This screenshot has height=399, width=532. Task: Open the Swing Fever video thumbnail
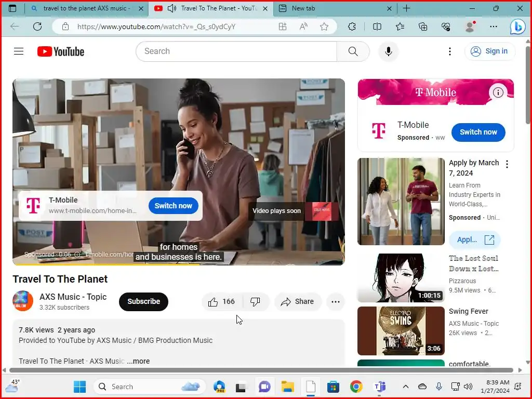click(x=401, y=331)
